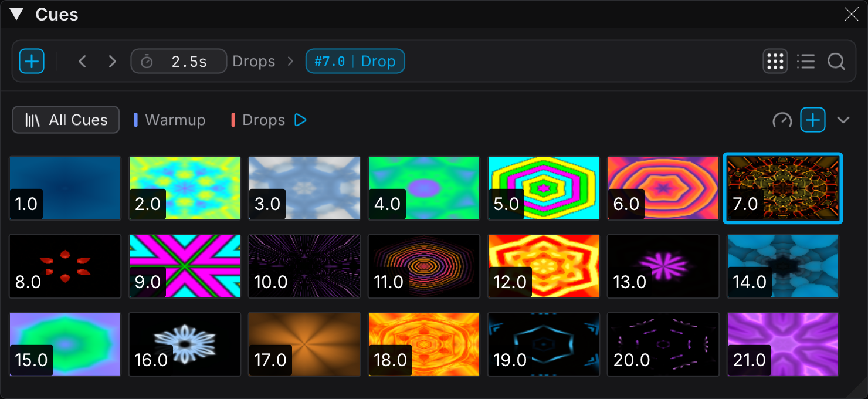Select cue 17.0 thumbnail
The height and width of the screenshot is (399, 868).
(304, 344)
